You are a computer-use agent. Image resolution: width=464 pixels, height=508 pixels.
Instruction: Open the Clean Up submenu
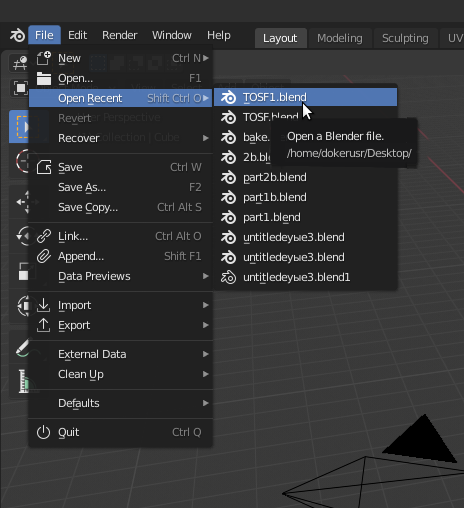(x=121, y=374)
